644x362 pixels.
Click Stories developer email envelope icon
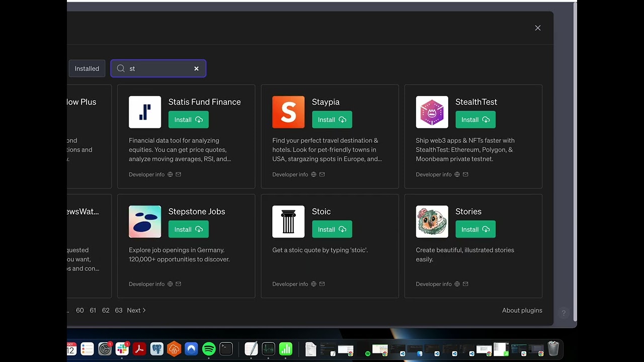(x=465, y=284)
